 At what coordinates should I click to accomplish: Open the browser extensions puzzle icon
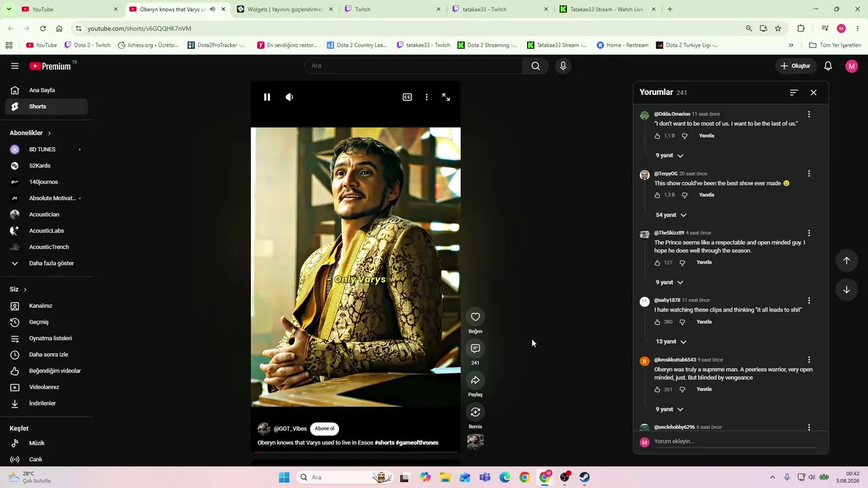coord(801,28)
